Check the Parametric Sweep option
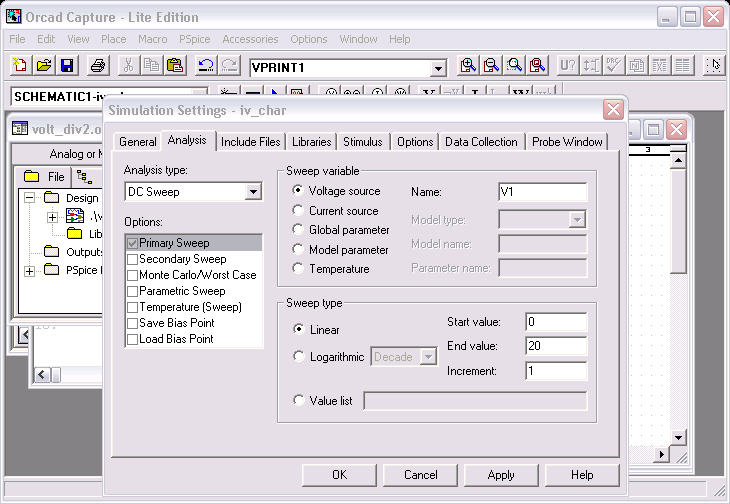The image size is (730, 504). pyautogui.click(x=132, y=291)
